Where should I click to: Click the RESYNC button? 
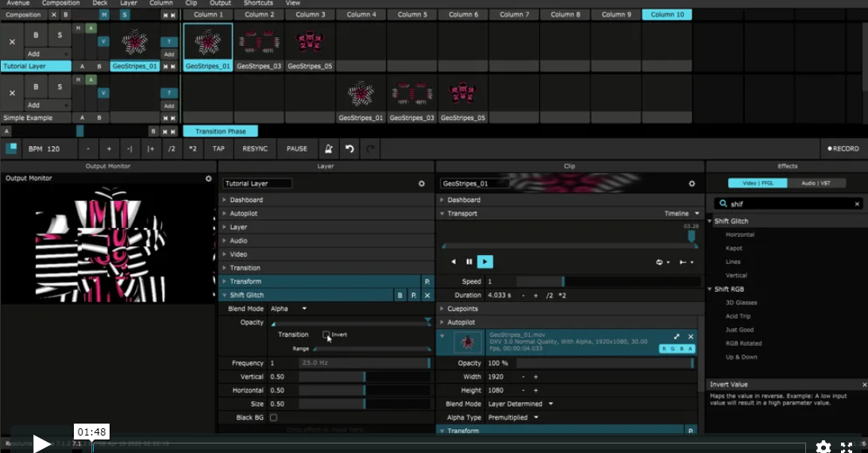[x=255, y=149]
